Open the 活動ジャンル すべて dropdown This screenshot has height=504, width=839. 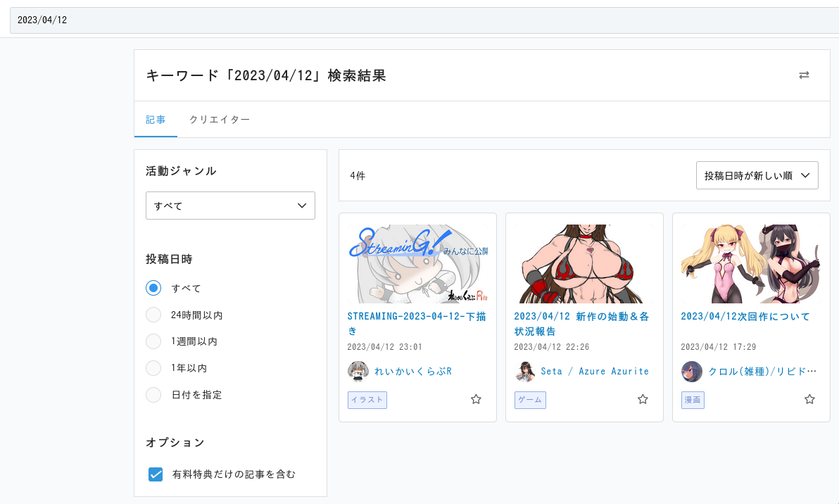[x=230, y=206]
